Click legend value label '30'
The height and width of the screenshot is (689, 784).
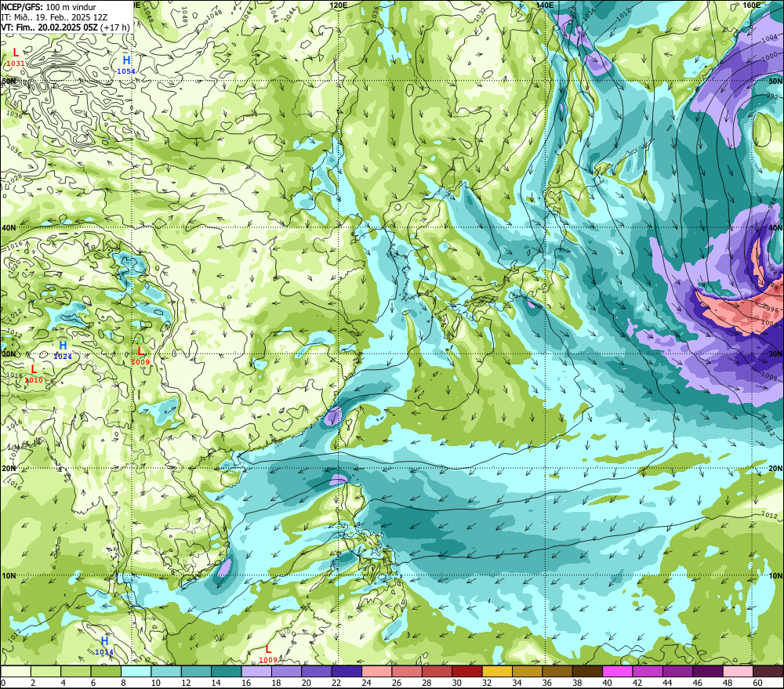[x=457, y=683]
